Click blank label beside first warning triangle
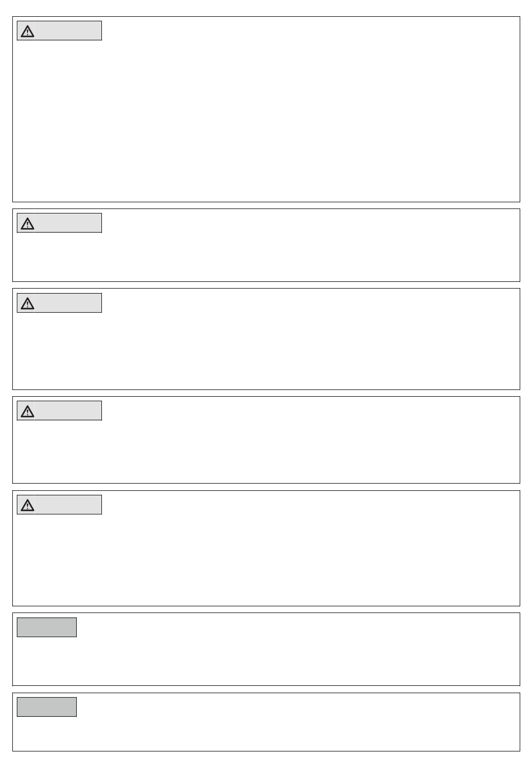532x775 pixels. click(68, 31)
